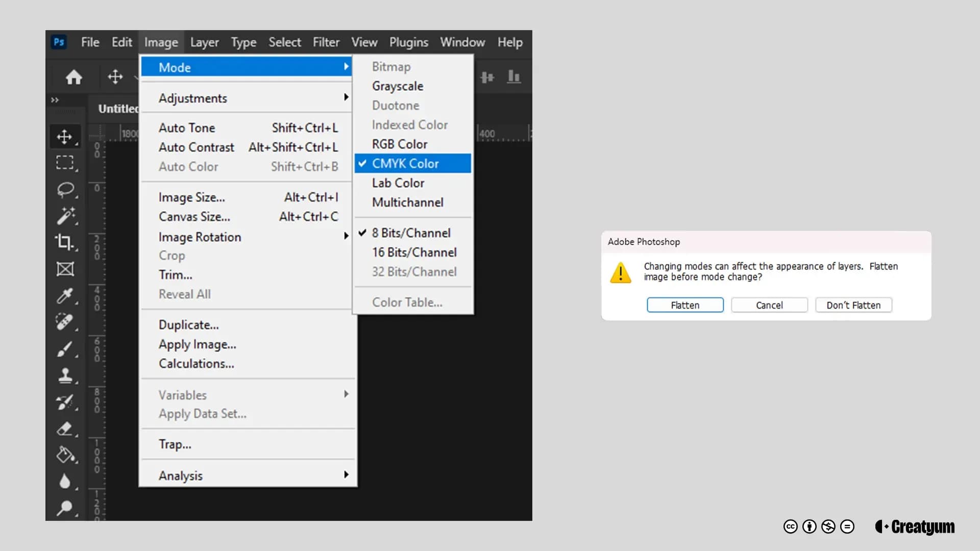The image size is (980, 551).
Task: Open the Filter menu
Action: click(x=327, y=42)
